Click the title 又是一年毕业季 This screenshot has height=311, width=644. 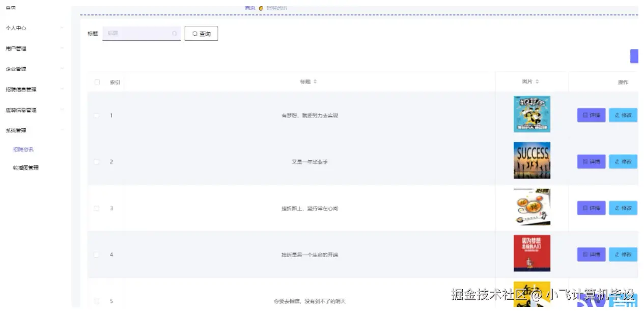[310, 162]
